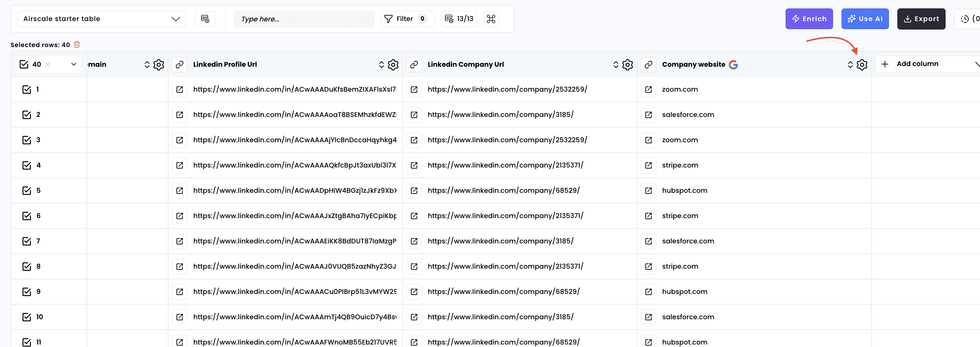
Task: Delete selected rows with the trash icon
Action: tap(77, 45)
